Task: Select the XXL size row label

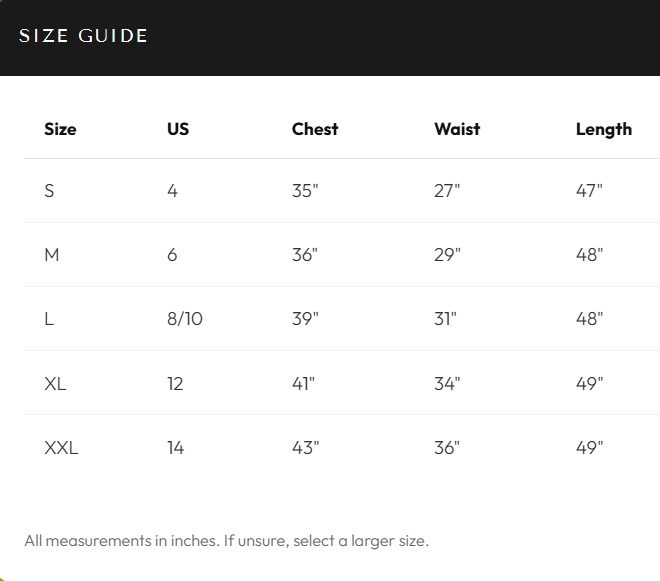Action: click(61, 447)
